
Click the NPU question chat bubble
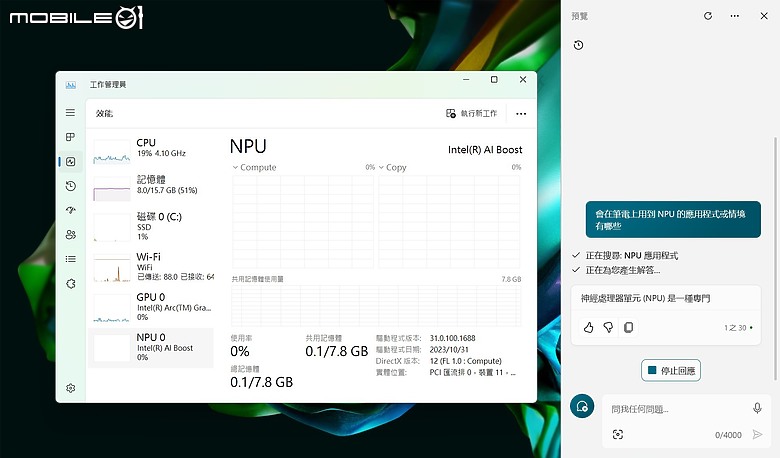click(x=673, y=220)
